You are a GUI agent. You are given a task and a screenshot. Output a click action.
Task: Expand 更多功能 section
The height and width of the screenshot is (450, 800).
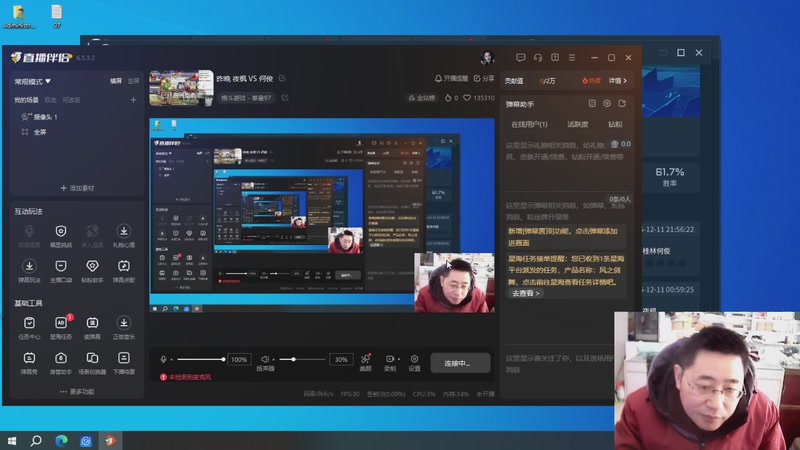point(77,391)
